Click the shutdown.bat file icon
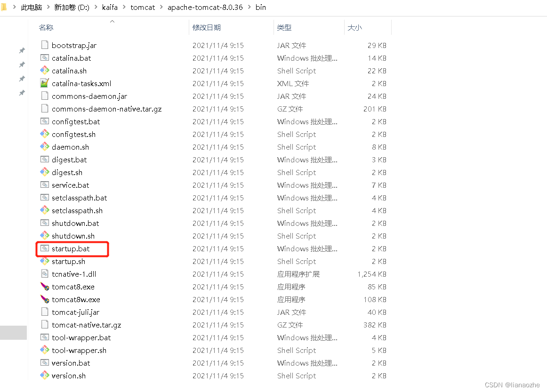Screen dimensions: 547x392 45,223
